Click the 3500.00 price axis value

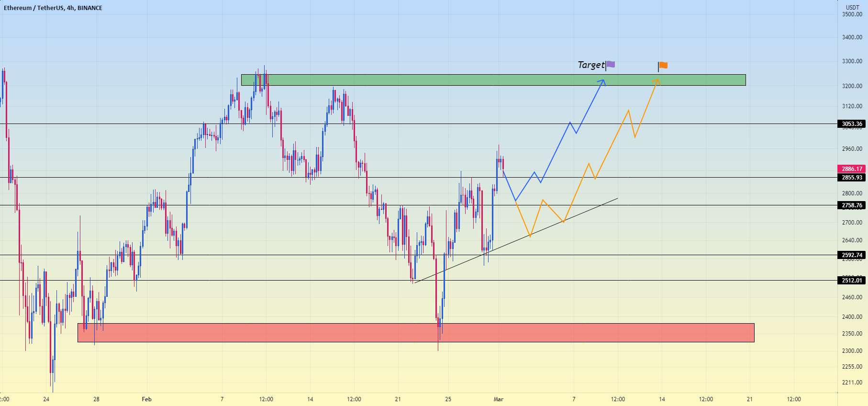pyautogui.click(x=852, y=14)
